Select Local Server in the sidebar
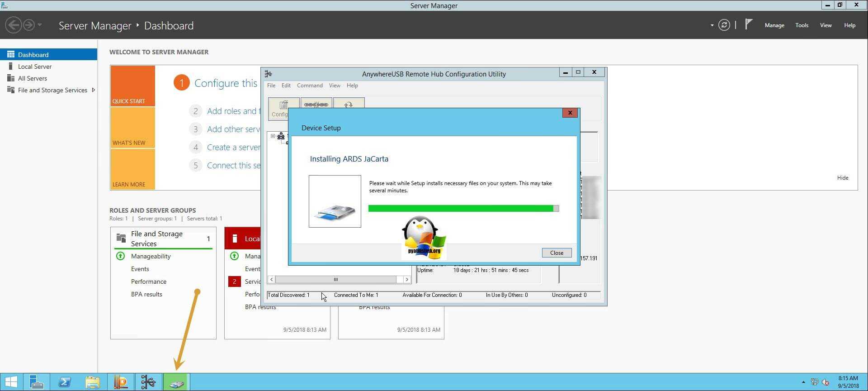This screenshot has height=391, width=868. click(35, 67)
